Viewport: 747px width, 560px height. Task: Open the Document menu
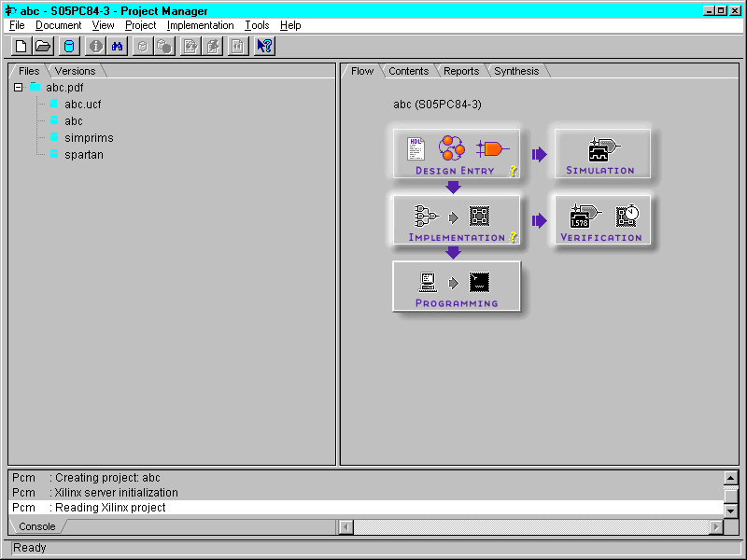(59, 25)
